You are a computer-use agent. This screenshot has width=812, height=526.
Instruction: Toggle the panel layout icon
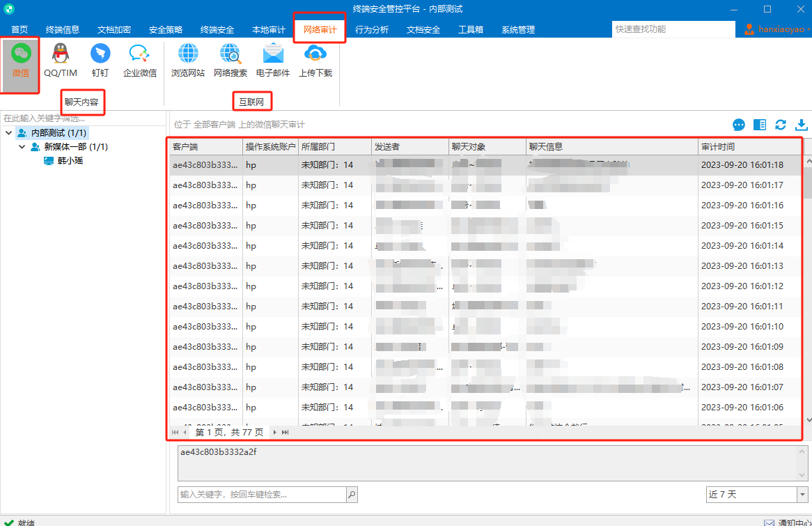tap(760, 125)
